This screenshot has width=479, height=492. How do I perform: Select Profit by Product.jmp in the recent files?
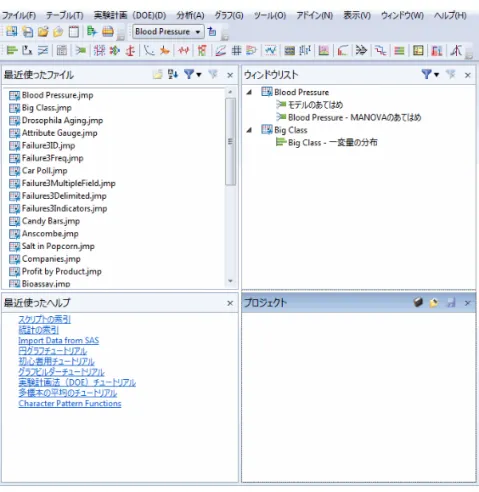click(62, 271)
